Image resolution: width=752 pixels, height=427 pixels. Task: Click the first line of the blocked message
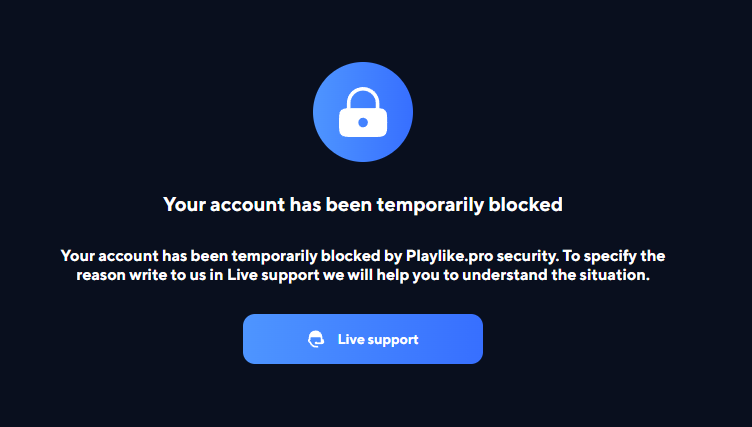[x=363, y=256]
